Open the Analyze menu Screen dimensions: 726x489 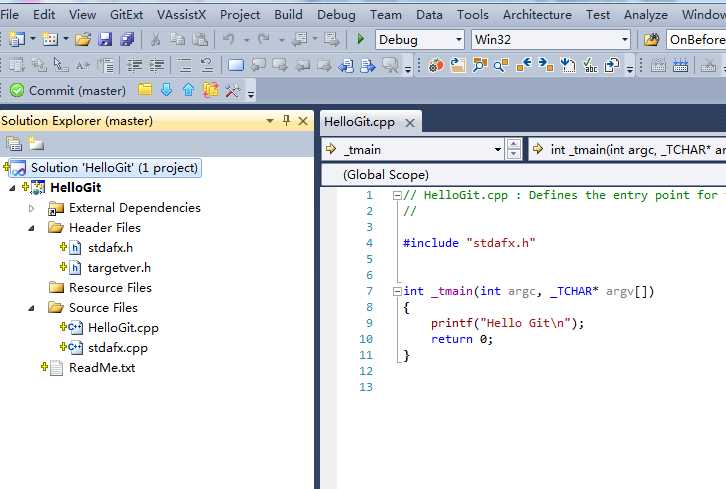(x=645, y=15)
